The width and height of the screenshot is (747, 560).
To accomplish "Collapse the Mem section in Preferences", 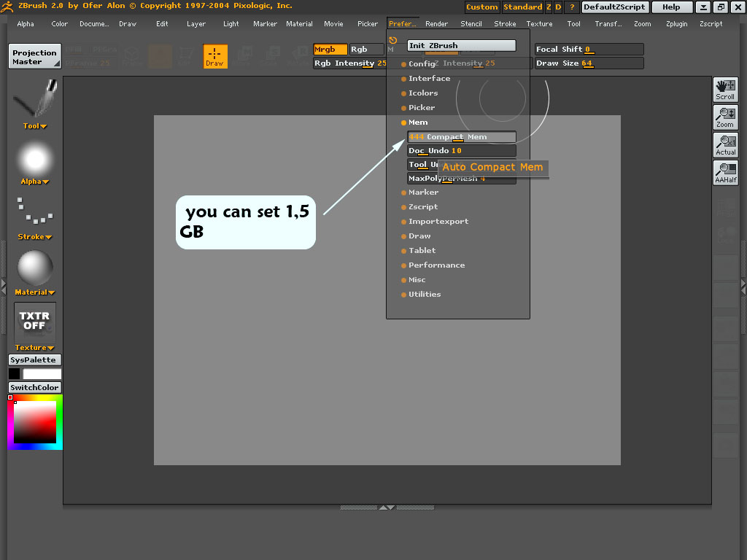I will click(414, 122).
